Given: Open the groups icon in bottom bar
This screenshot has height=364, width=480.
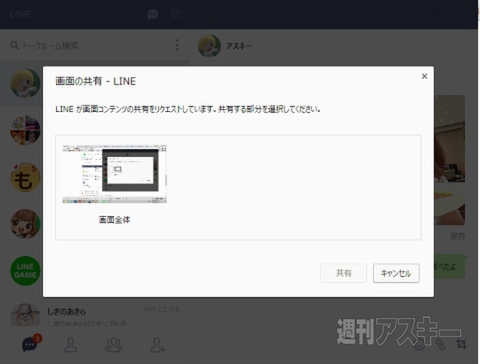Looking at the screenshot, I should click(x=113, y=345).
